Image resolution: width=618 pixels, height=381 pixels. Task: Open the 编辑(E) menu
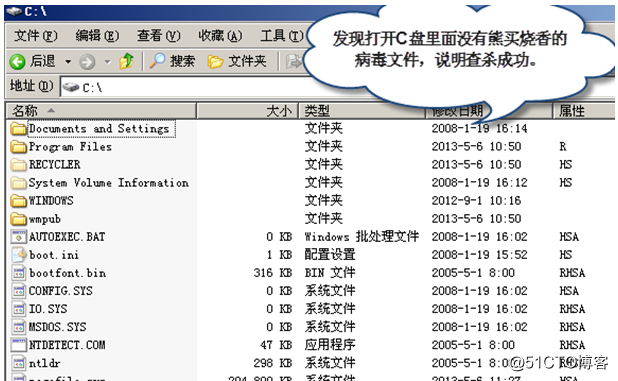[97, 36]
